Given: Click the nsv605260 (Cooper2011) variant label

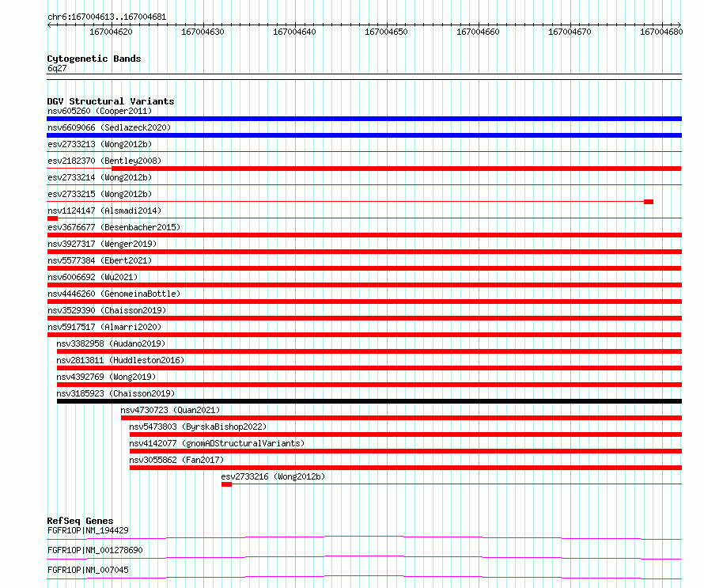Looking at the screenshot, I should 100,111.
